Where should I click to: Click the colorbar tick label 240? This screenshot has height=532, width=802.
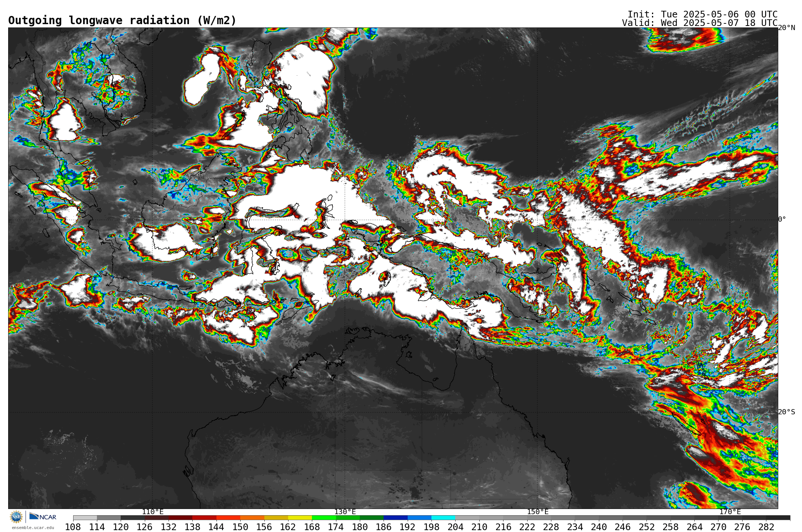[x=599, y=527]
